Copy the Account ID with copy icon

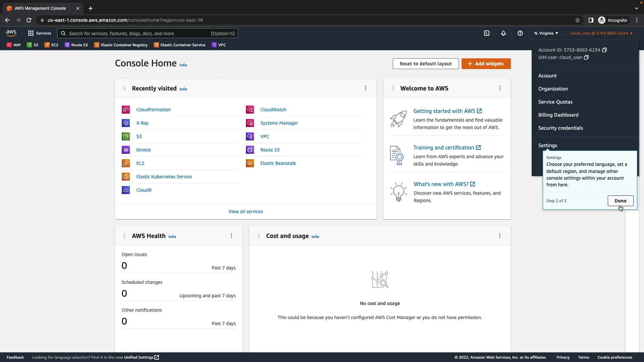click(604, 50)
